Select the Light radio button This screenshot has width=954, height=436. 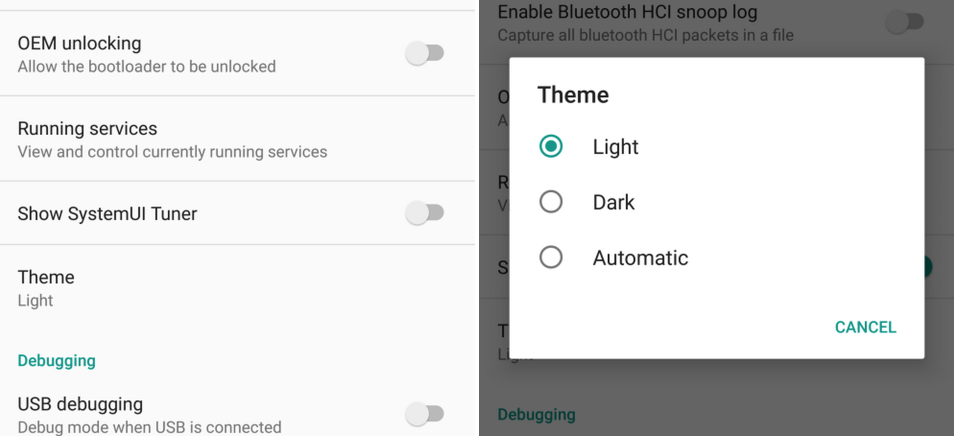(551, 146)
